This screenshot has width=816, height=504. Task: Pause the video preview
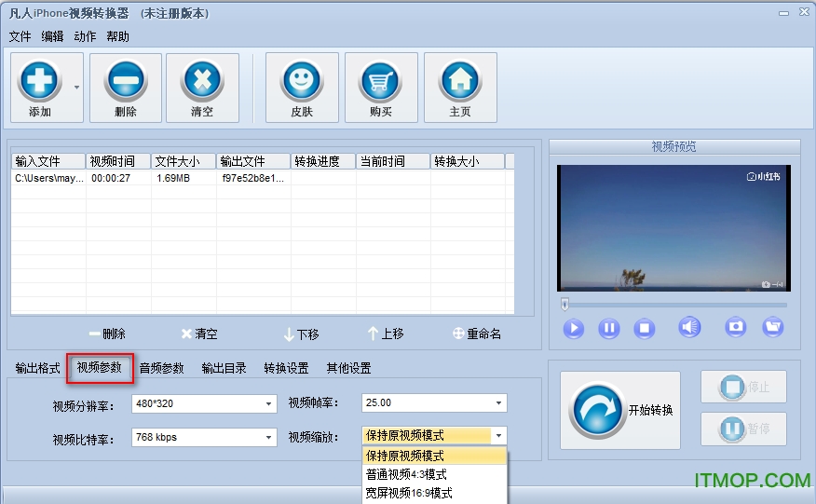coord(609,328)
